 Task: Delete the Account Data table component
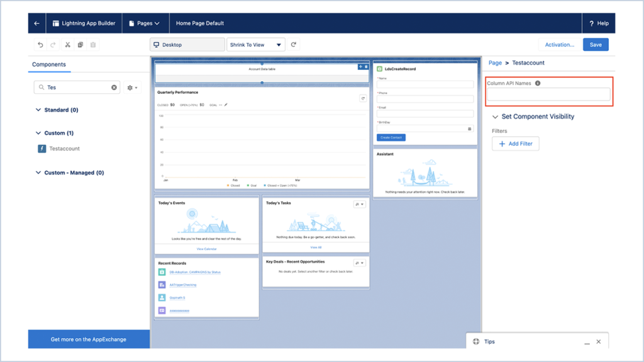[366, 67]
